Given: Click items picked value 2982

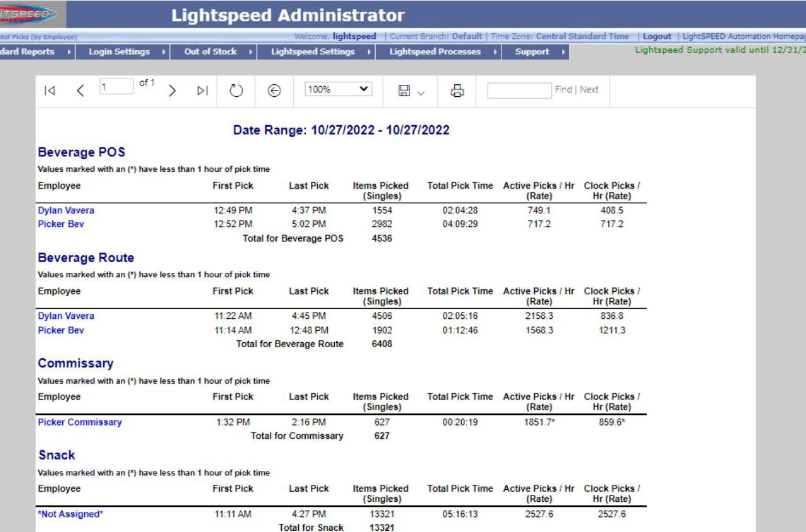Looking at the screenshot, I should click(x=382, y=224).
